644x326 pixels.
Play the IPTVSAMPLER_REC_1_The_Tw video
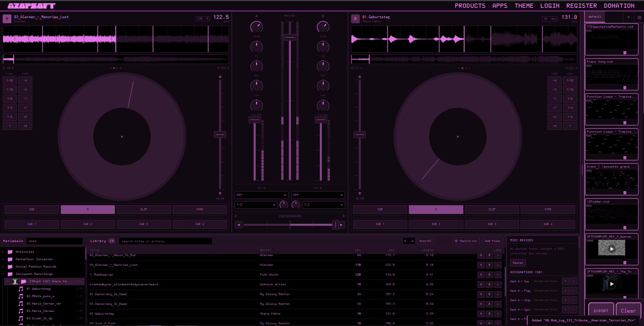pos(612,284)
